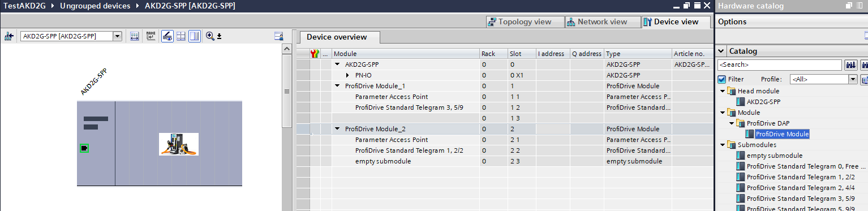Viewport: 868px width, 211px height.
Task: Collapse the ProfiDrive Module_1 row
Action: point(337,86)
